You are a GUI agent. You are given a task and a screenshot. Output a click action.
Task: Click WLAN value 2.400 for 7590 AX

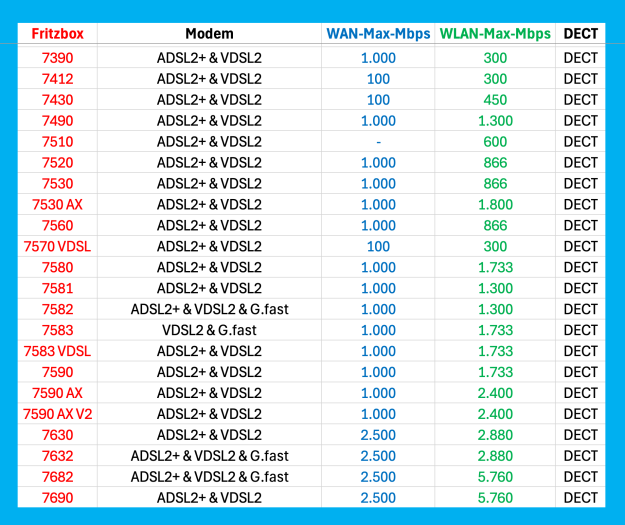pos(495,393)
